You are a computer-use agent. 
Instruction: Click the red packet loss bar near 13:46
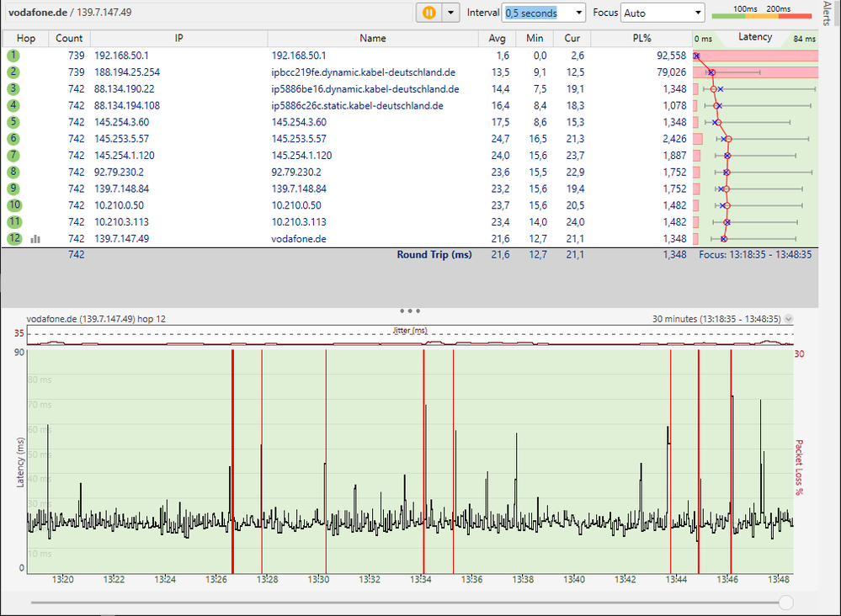731,461
